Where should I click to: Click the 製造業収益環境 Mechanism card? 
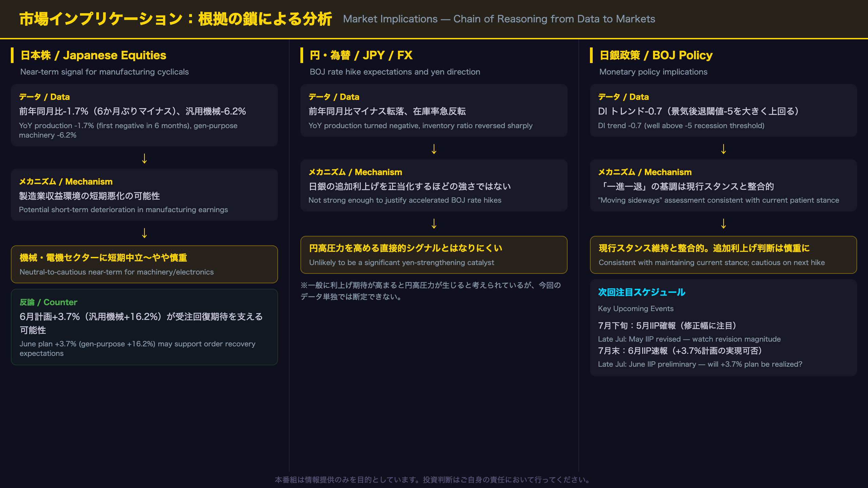(x=144, y=195)
